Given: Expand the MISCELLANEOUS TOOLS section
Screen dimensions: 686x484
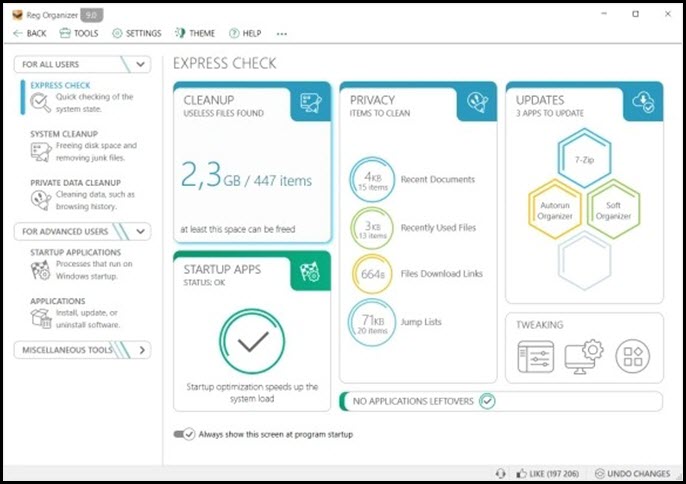Looking at the screenshot, I should tap(142, 350).
